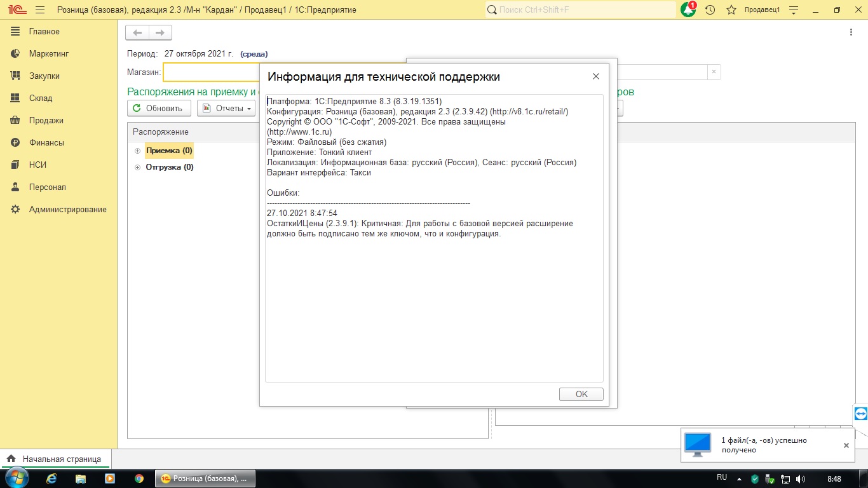
Task: Click the file received notification monitor icon
Action: coord(698,445)
